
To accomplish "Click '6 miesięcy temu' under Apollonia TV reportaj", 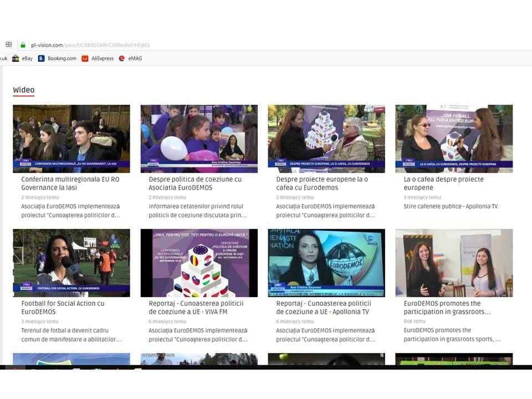I will 295,321.
